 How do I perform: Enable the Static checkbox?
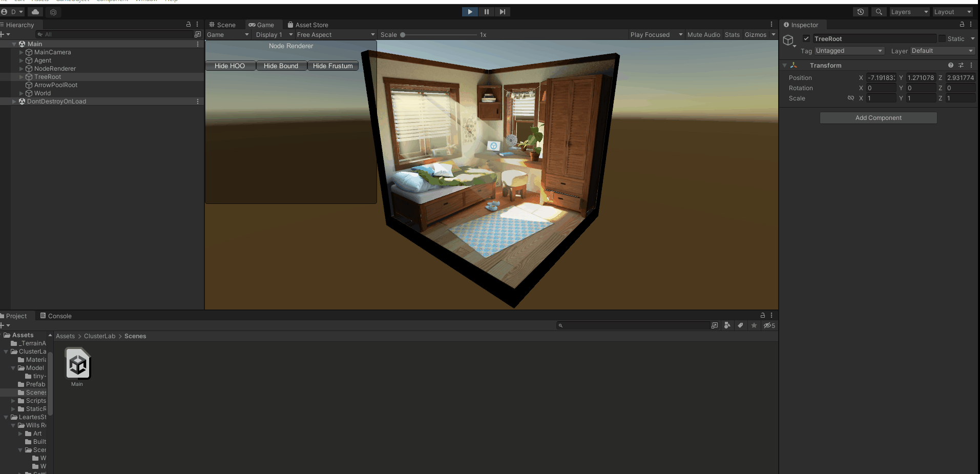pyautogui.click(x=942, y=38)
